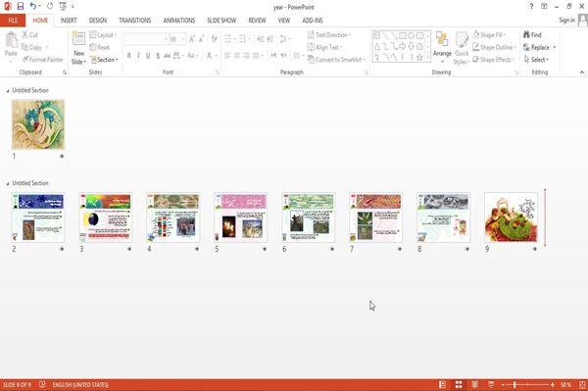This screenshot has height=391, width=588.
Task: Switch to the ANIMATIONS tab
Action: (179, 21)
